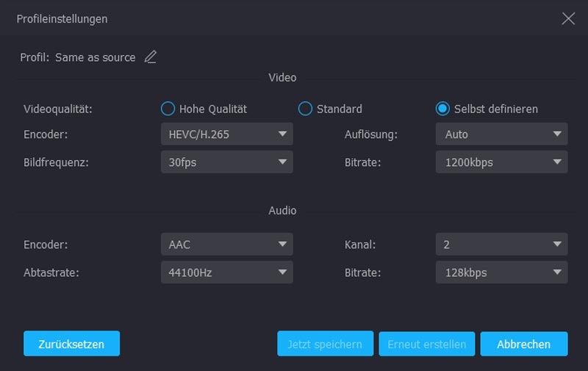Viewport: 588px width, 371px height.
Task: Click the arrow on the Bildfrequenz dropdown
Action: pyautogui.click(x=282, y=162)
